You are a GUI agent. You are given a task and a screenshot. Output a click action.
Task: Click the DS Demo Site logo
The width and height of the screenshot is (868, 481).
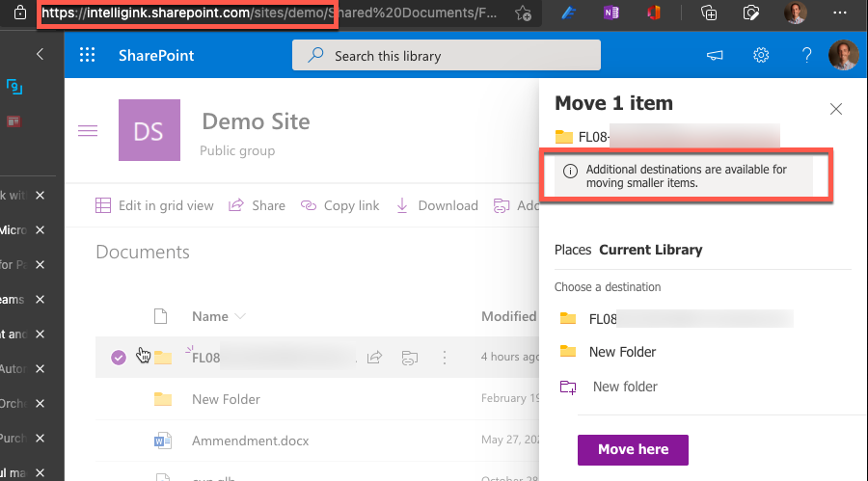coord(149,130)
